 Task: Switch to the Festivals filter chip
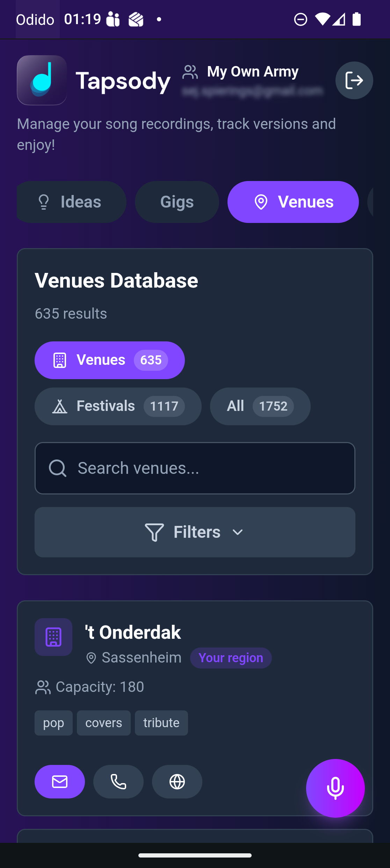[x=118, y=406]
